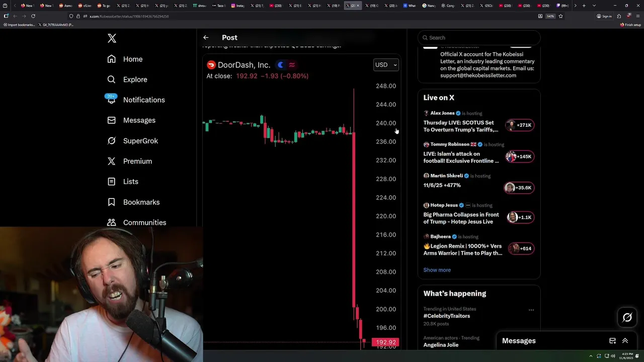Click the 192.92 current price label

[385, 342]
